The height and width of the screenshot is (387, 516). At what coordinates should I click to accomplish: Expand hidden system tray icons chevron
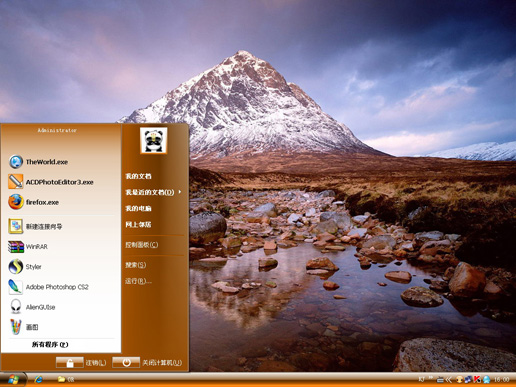pyautogui.click(x=449, y=379)
